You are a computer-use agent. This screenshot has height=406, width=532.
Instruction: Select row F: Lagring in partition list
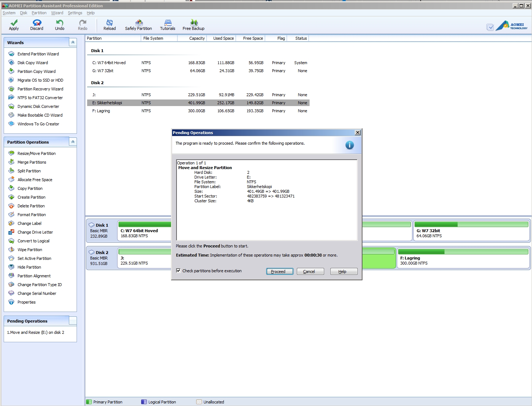point(198,111)
